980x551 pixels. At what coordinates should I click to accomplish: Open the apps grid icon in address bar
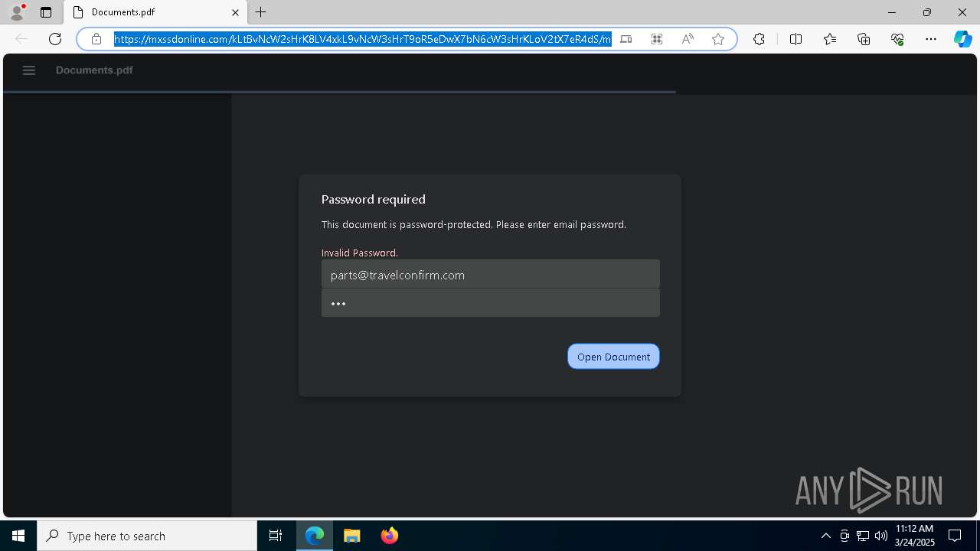[x=657, y=39]
